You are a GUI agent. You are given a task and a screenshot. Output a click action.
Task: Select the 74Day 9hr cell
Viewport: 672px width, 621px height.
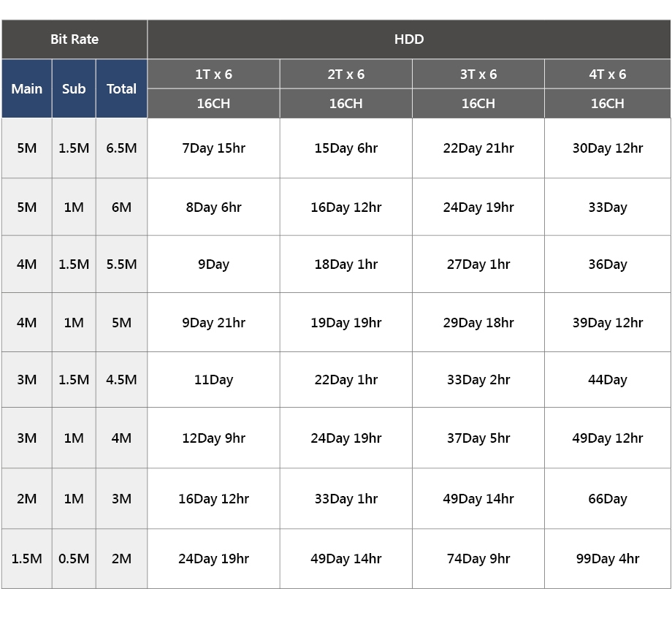[x=478, y=559]
